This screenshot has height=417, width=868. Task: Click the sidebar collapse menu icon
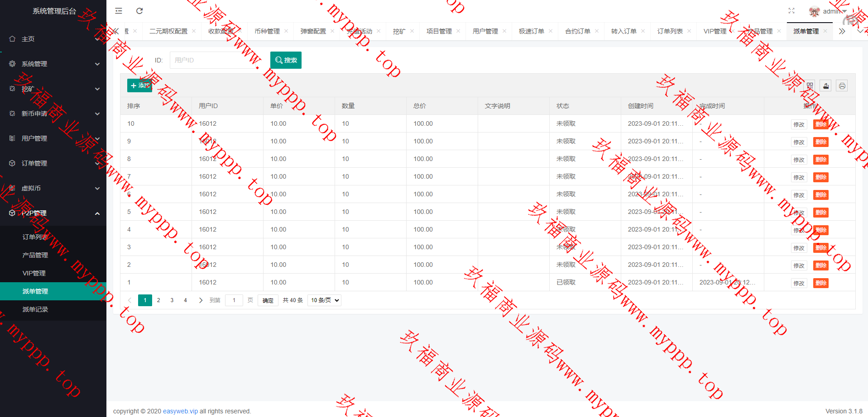tap(119, 11)
